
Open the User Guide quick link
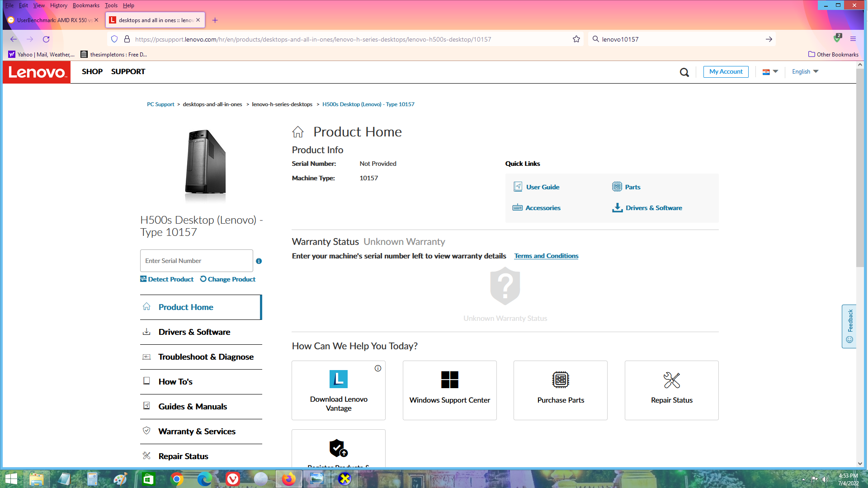coord(536,187)
